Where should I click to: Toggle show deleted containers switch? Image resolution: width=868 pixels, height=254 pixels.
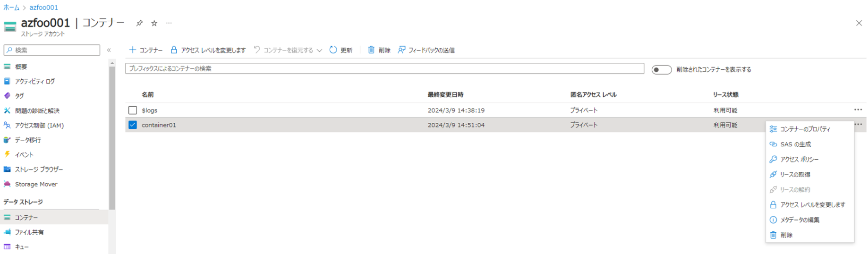tap(661, 70)
